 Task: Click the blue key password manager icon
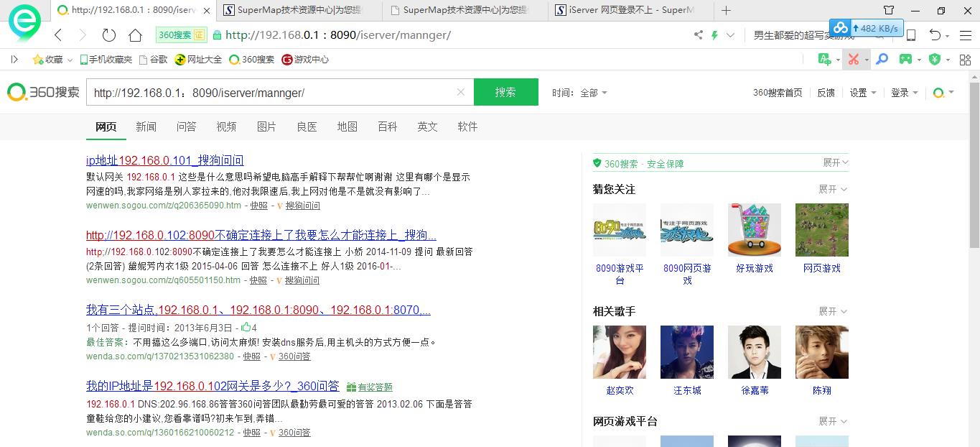882,60
